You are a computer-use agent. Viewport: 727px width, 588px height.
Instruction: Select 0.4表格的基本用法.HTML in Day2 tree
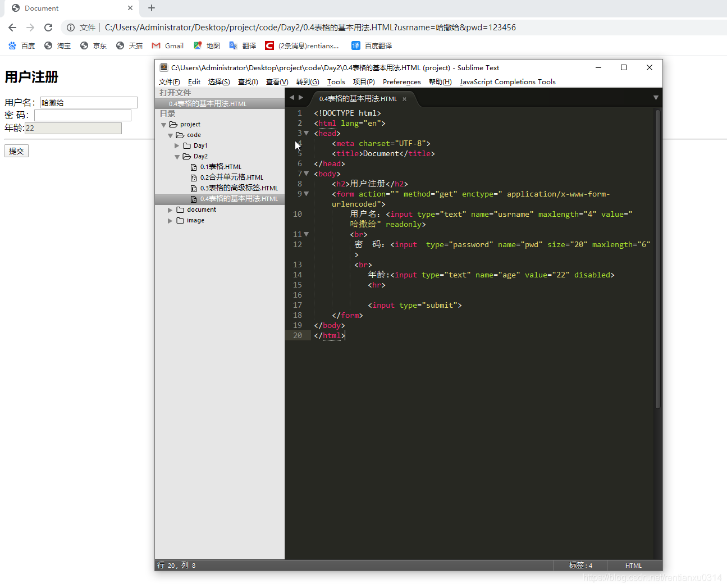[x=220, y=199]
